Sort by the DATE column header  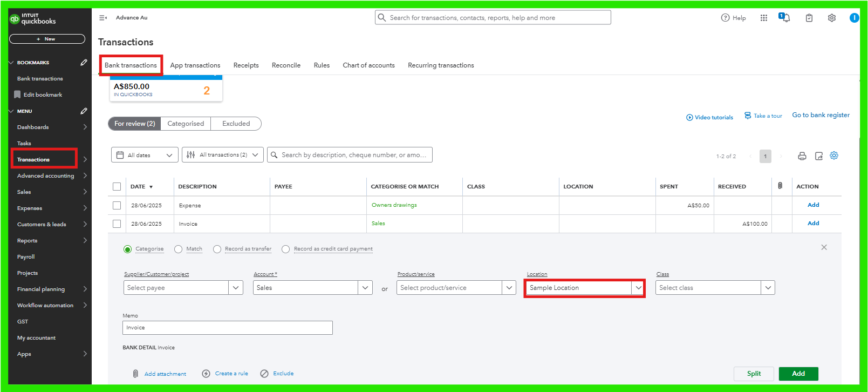pos(141,187)
